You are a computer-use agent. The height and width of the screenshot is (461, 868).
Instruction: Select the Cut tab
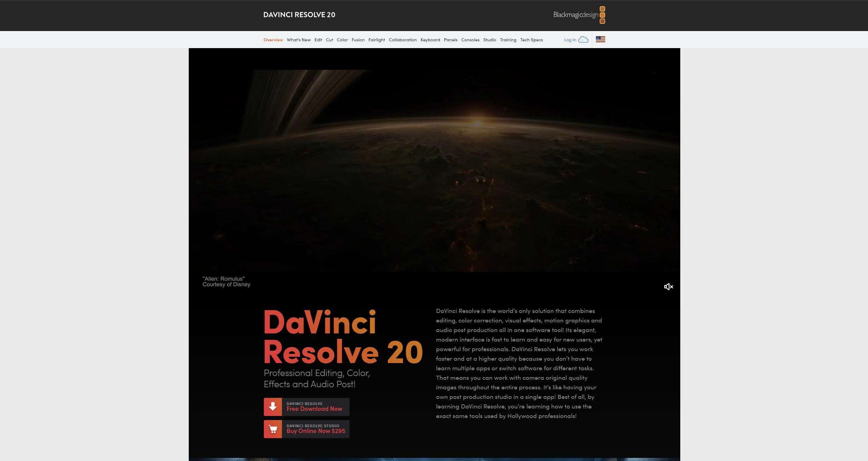click(x=329, y=40)
